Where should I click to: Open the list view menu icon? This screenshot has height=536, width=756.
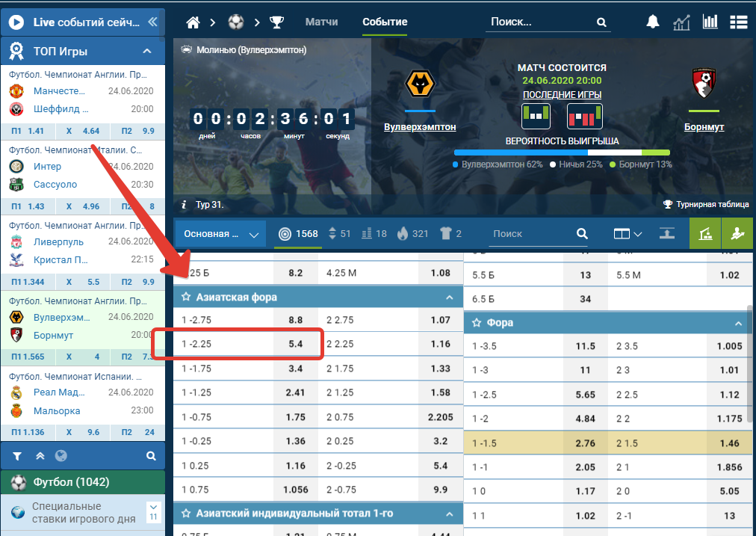point(738,22)
